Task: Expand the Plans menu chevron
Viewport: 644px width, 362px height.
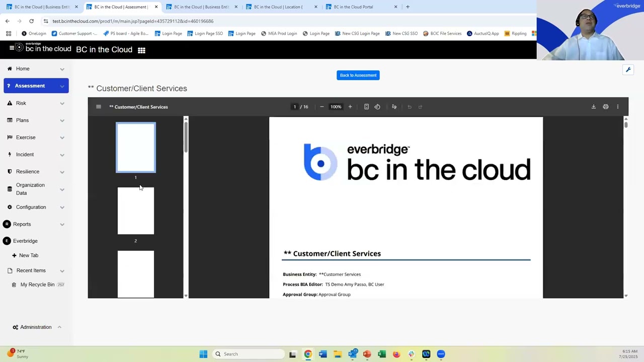Action: [x=62, y=121]
